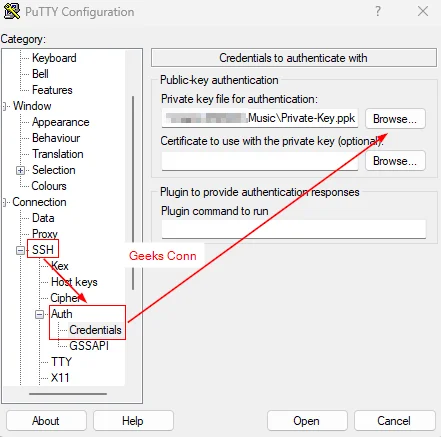Select the Cipher category

point(65,298)
